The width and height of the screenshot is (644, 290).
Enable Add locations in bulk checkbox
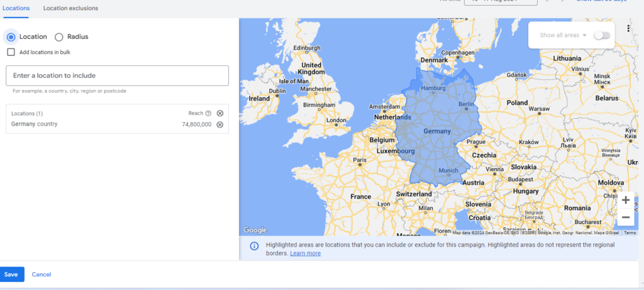(x=11, y=52)
